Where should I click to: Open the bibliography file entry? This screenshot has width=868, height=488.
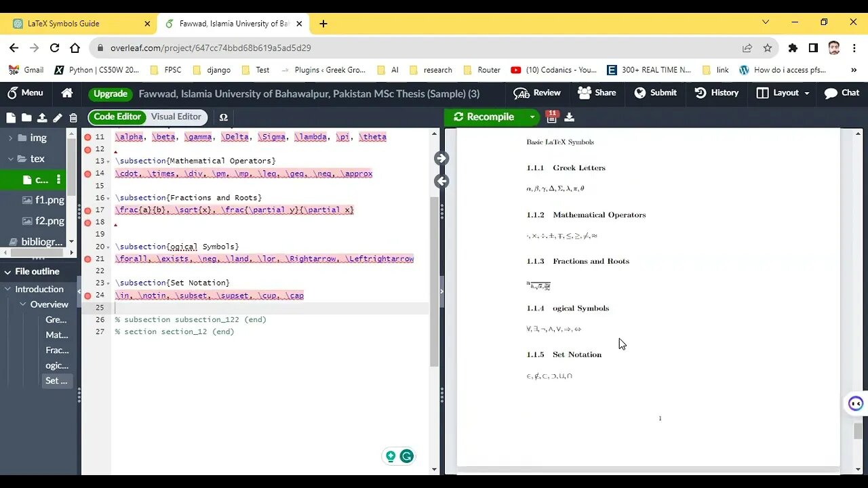pos(41,242)
